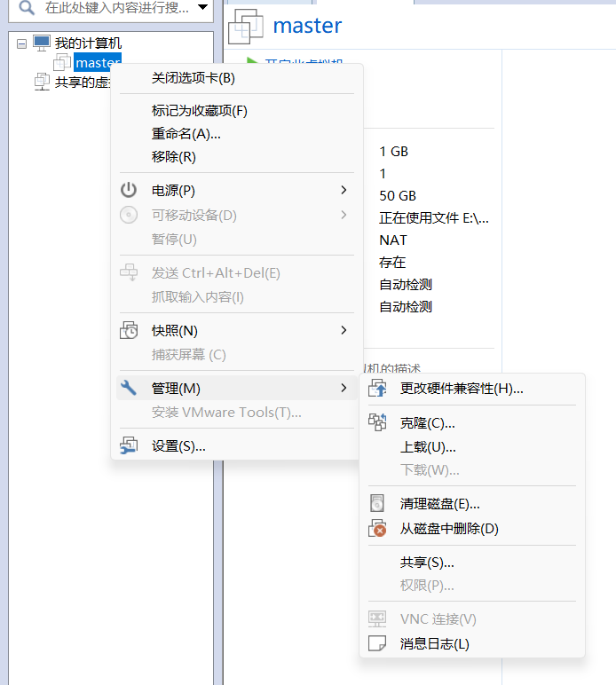
Task: Click the clone VM icon
Action: (x=377, y=422)
